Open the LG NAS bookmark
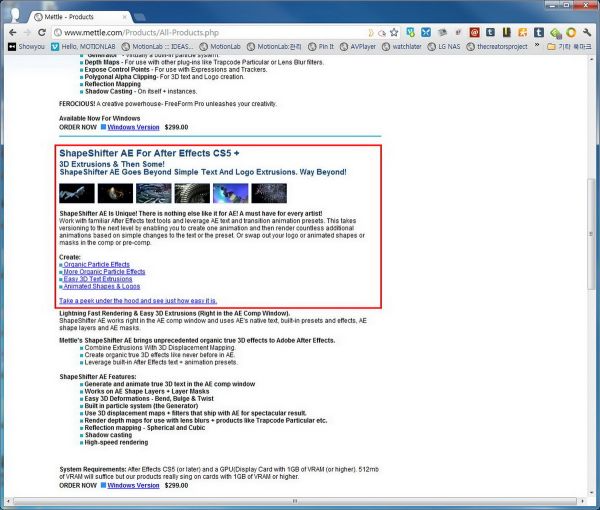The width and height of the screenshot is (600, 510). point(444,47)
